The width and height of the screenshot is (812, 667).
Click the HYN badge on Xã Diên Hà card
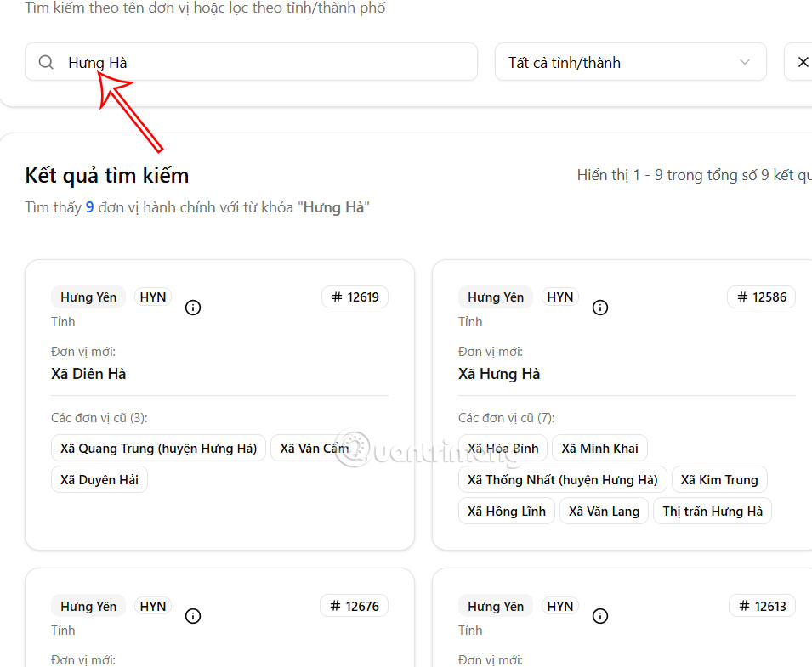point(152,297)
